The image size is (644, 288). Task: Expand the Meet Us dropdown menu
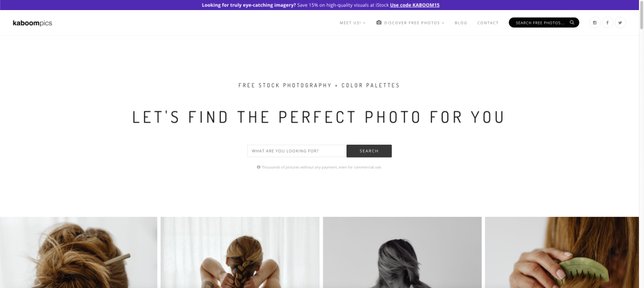point(352,23)
